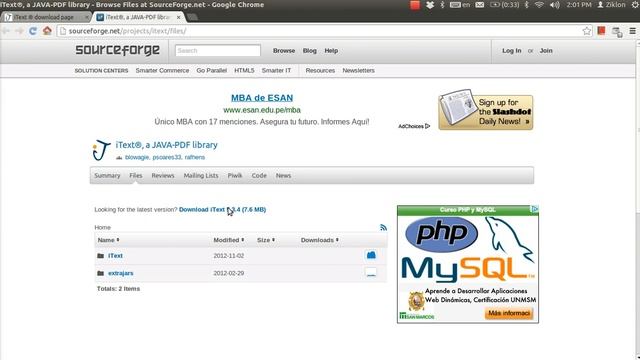
Task: Click the Slashdot Daily News signup banner
Action: tap(486, 110)
